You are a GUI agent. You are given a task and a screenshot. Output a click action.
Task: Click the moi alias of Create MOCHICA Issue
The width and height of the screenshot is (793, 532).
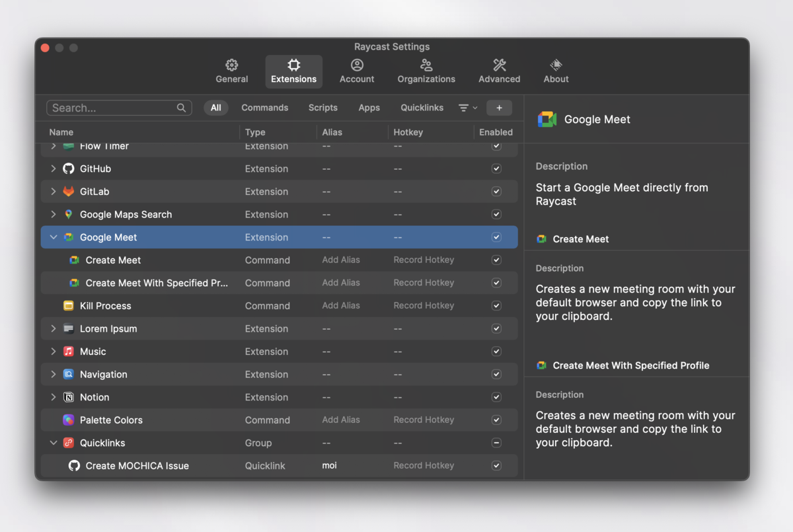click(x=329, y=466)
